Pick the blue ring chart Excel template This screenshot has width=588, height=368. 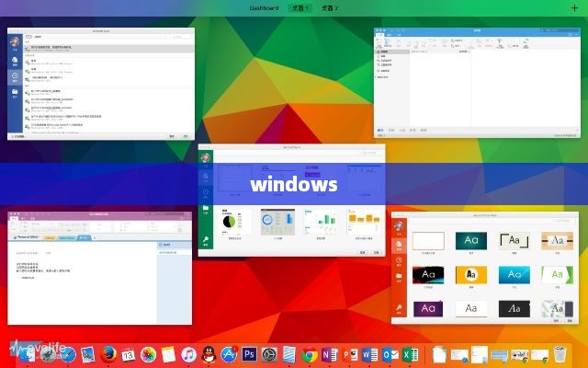click(x=277, y=222)
